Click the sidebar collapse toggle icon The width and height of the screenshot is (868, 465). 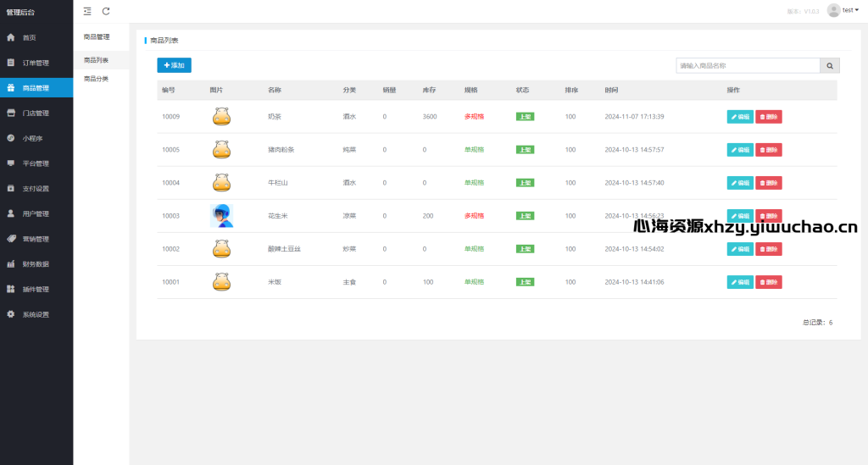(x=87, y=11)
